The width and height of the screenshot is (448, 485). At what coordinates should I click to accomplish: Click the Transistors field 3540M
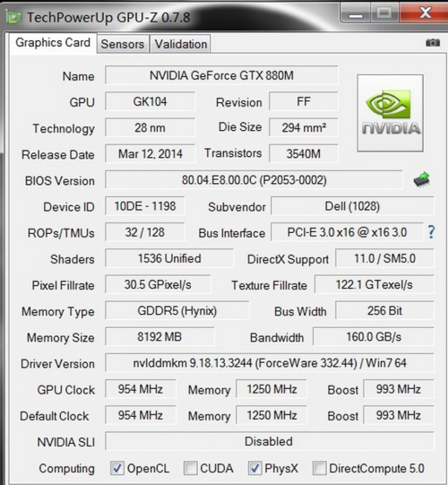(304, 153)
